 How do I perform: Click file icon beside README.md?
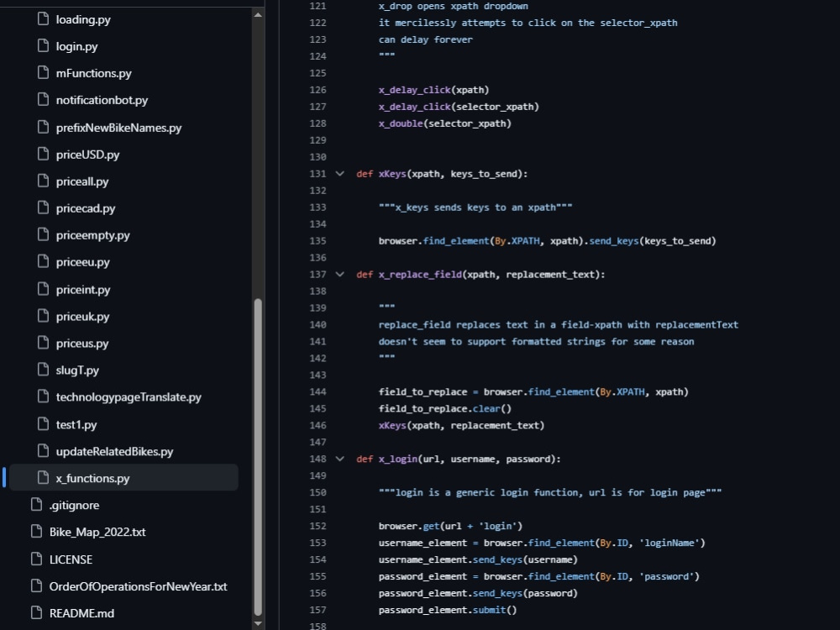pyautogui.click(x=36, y=613)
